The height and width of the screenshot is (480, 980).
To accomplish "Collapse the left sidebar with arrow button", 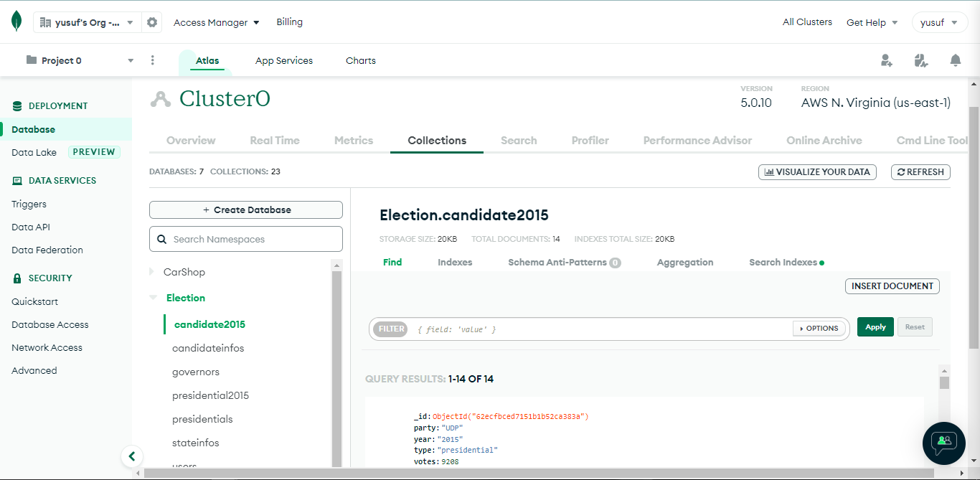I will 131,456.
